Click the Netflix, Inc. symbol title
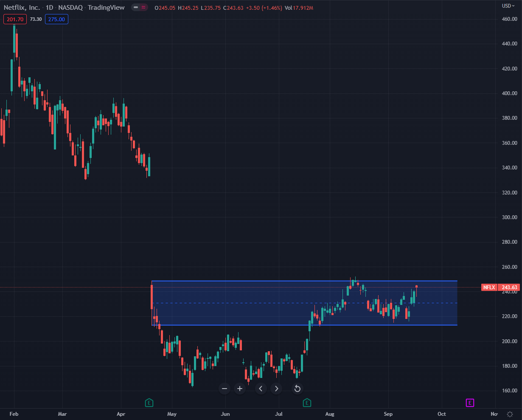The width and height of the screenshot is (522, 420). tap(22, 8)
